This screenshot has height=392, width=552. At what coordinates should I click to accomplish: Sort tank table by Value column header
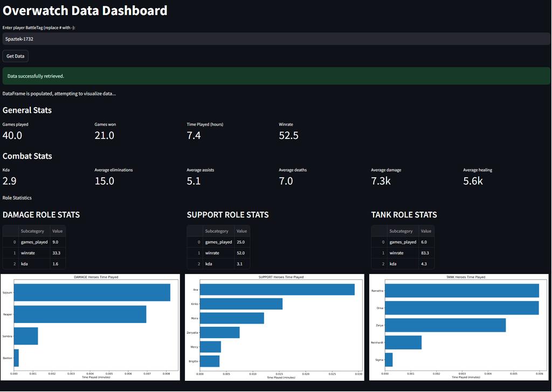426,232
